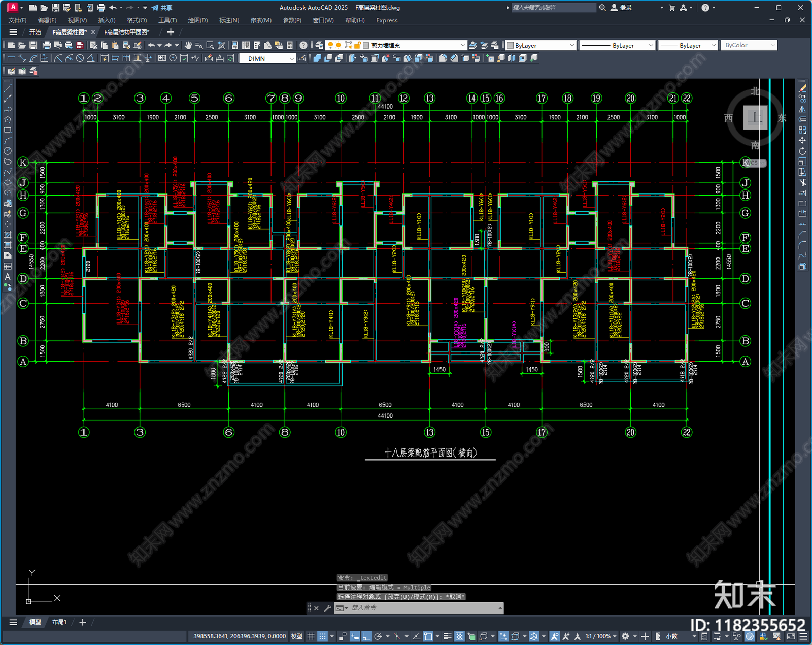
Task: Open the QuickCalc calculator icon
Action: click(x=290, y=45)
